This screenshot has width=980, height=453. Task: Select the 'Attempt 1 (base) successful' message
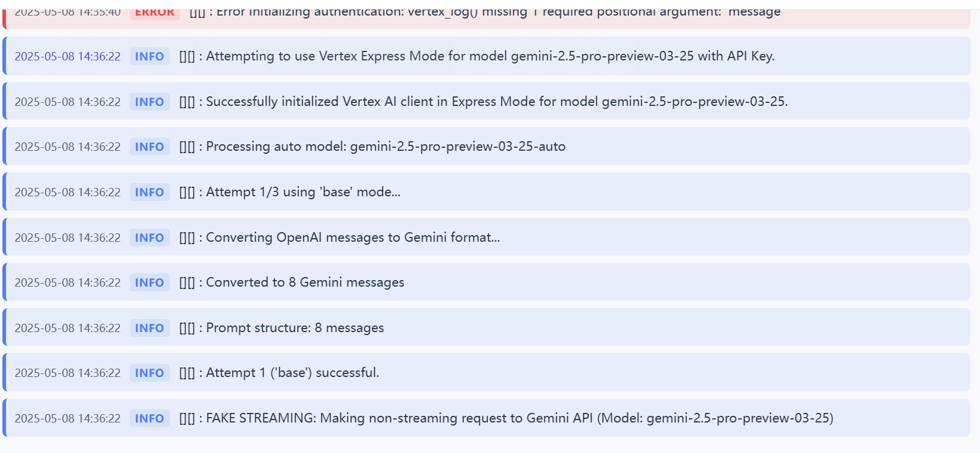[x=279, y=373]
